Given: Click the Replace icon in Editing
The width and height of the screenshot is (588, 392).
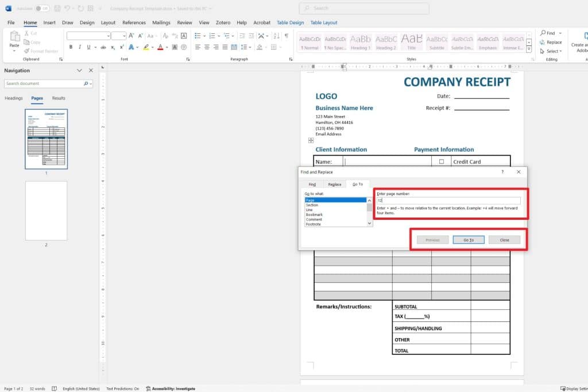Looking at the screenshot, I should click(x=551, y=42).
